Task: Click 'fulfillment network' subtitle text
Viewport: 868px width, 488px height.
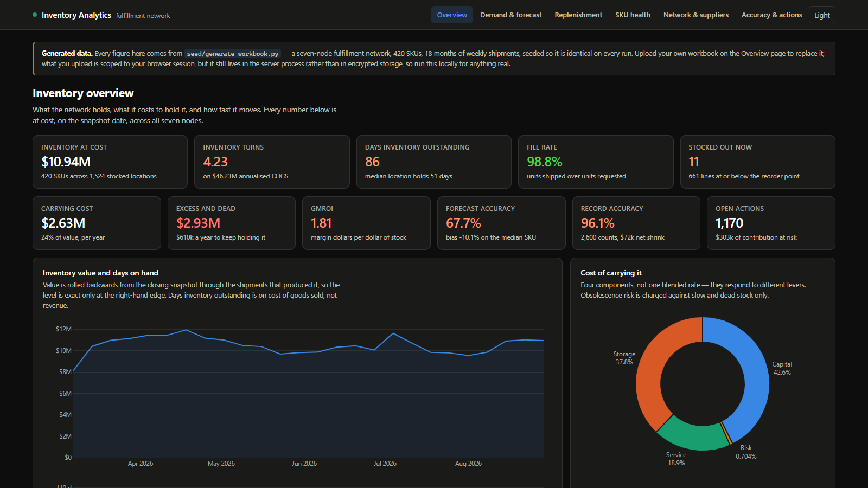Action: [143, 16]
